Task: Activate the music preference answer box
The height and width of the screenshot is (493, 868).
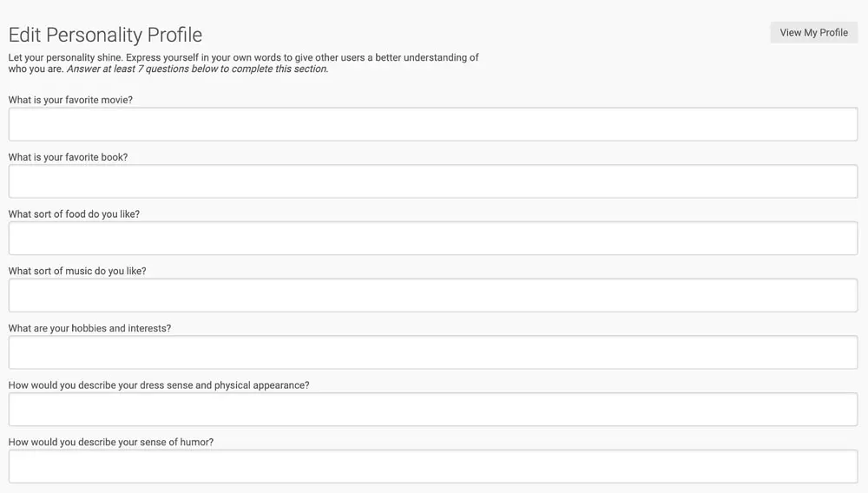Action: [x=433, y=296]
